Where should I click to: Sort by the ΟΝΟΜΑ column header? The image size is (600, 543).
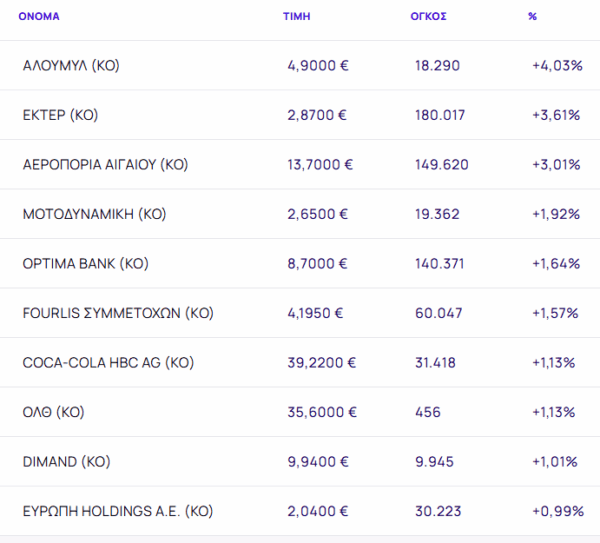coord(39,16)
